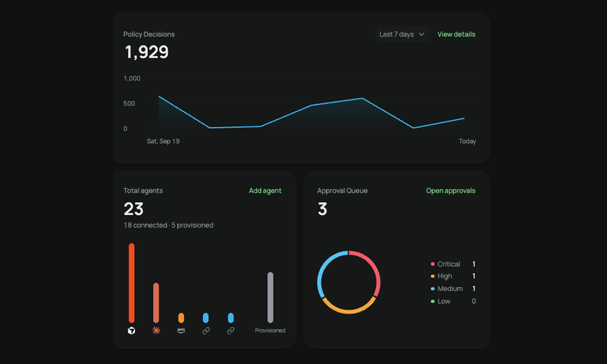Click the 1,929 policy decisions total

point(147,52)
